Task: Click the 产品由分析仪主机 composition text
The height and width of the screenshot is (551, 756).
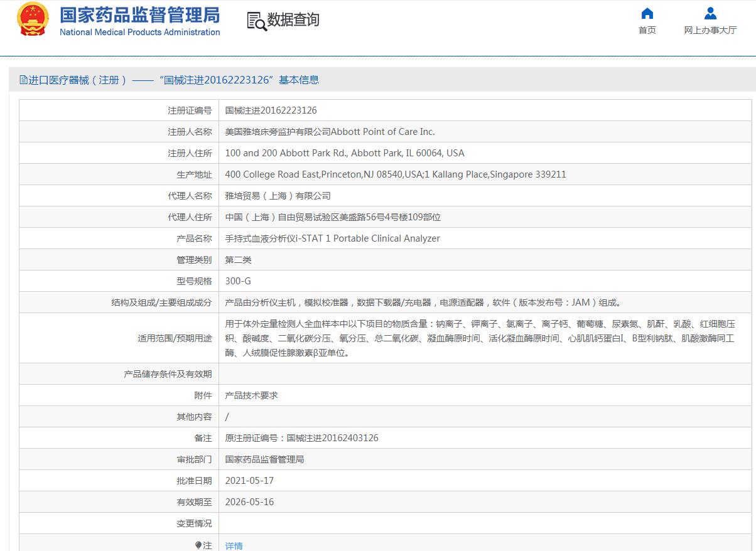Action: click(x=424, y=302)
